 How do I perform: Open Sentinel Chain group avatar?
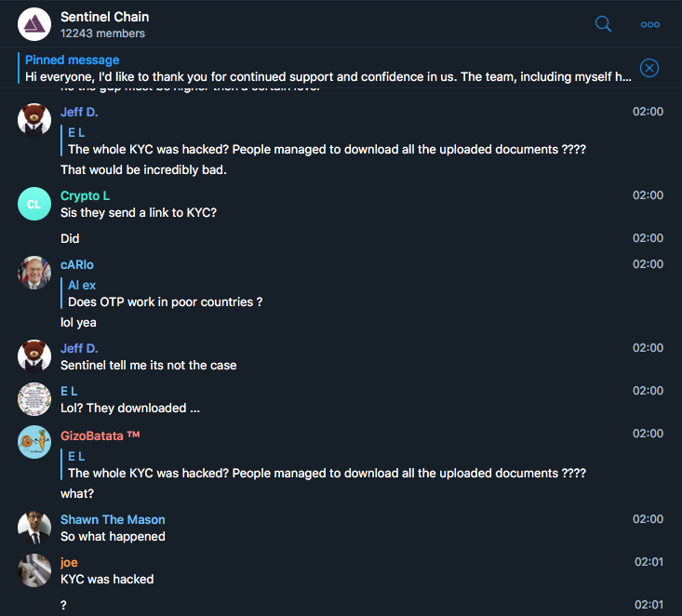click(34, 24)
